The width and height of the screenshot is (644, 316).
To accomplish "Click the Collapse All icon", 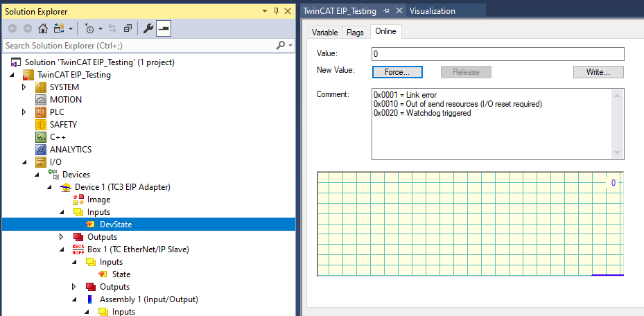I will [x=128, y=28].
